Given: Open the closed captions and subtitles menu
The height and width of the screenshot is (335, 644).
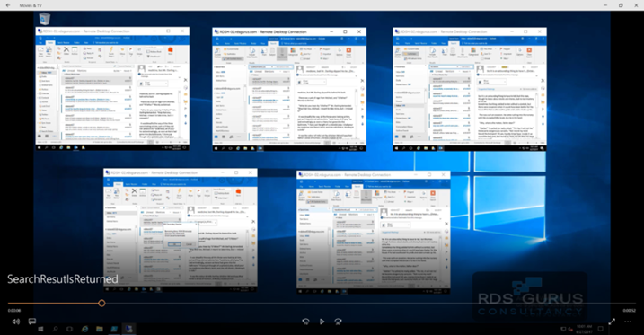Looking at the screenshot, I should 32,322.
